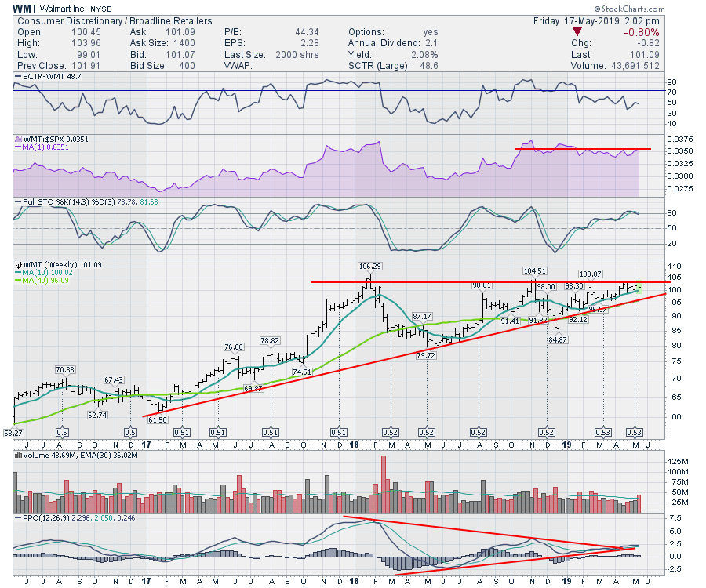The height and width of the screenshot is (588, 706).
Task: Click the NYSE exchange label
Action: tap(101, 9)
